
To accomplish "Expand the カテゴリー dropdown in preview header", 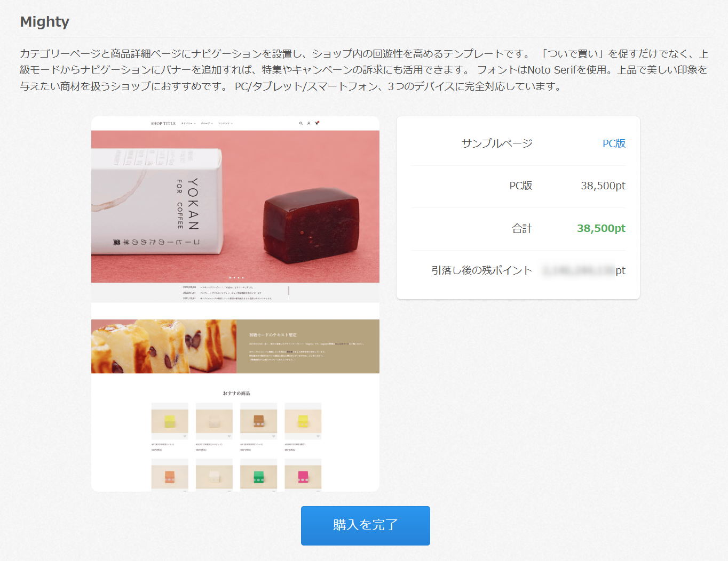I will pos(188,123).
